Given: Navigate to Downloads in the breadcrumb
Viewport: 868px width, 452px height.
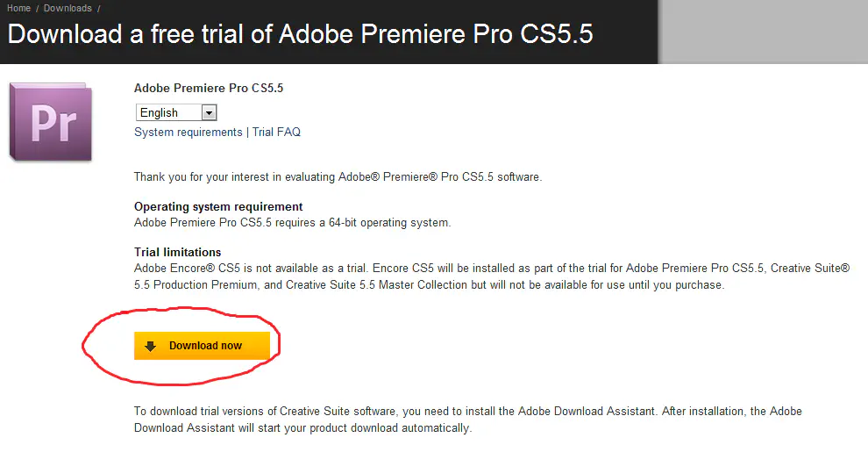Looking at the screenshot, I should pos(68,8).
